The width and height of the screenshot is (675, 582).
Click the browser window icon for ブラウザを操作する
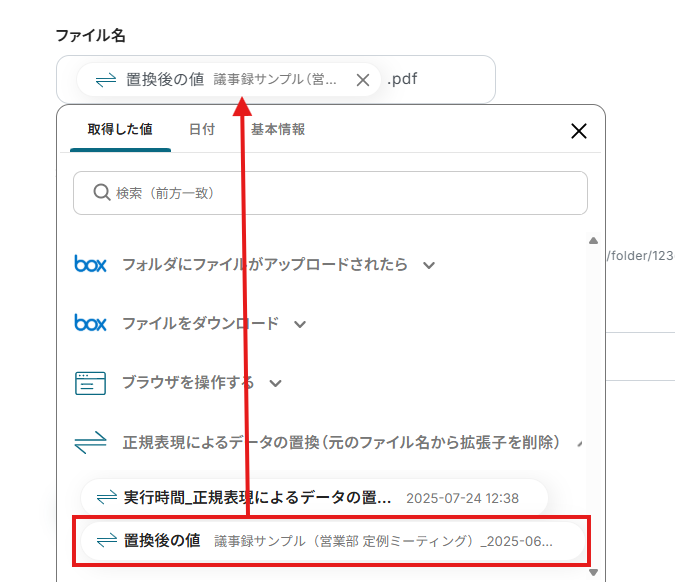point(90,383)
